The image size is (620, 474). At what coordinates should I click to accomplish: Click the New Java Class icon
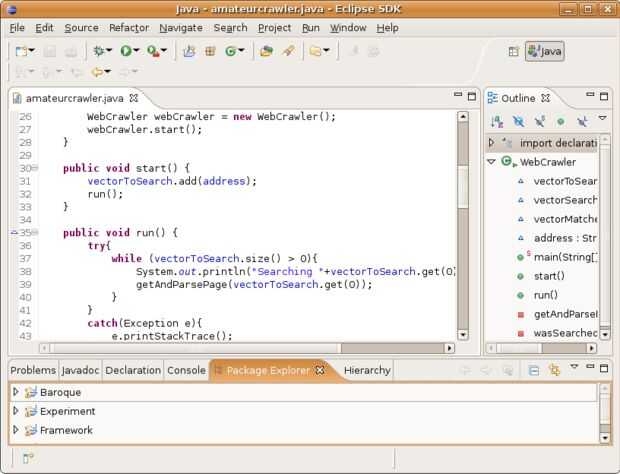(230, 51)
